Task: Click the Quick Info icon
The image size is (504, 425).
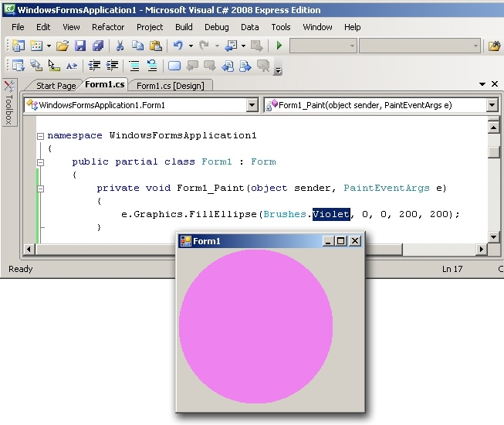Action: point(54,66)
